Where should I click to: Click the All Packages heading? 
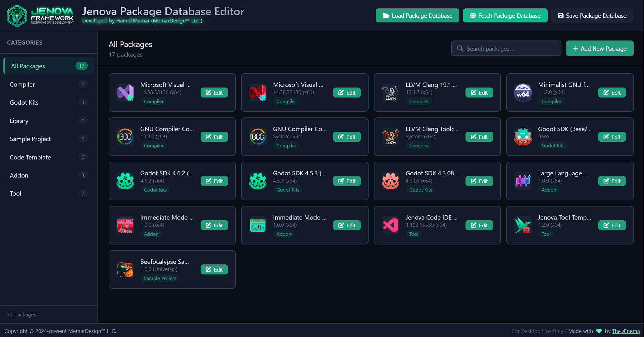pyautogui.click(x=130, y=44)
